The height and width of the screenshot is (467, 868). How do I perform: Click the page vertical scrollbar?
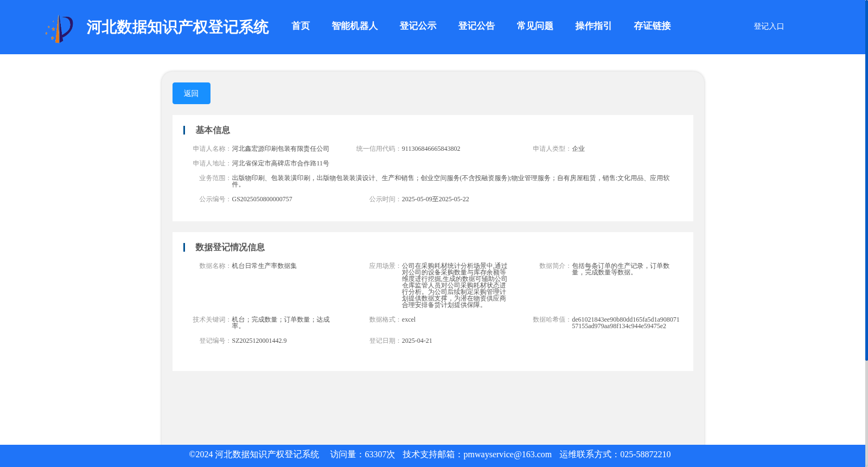pos(866,180)
